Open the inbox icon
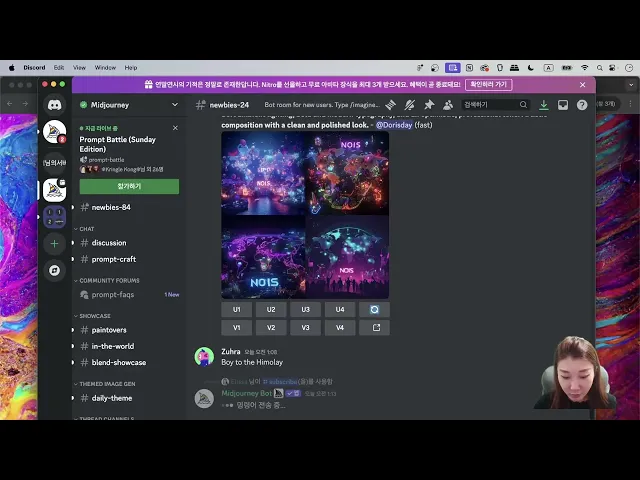Image resolution: width=640 pixels, height=480 pixels. click(x=563, y=105)
